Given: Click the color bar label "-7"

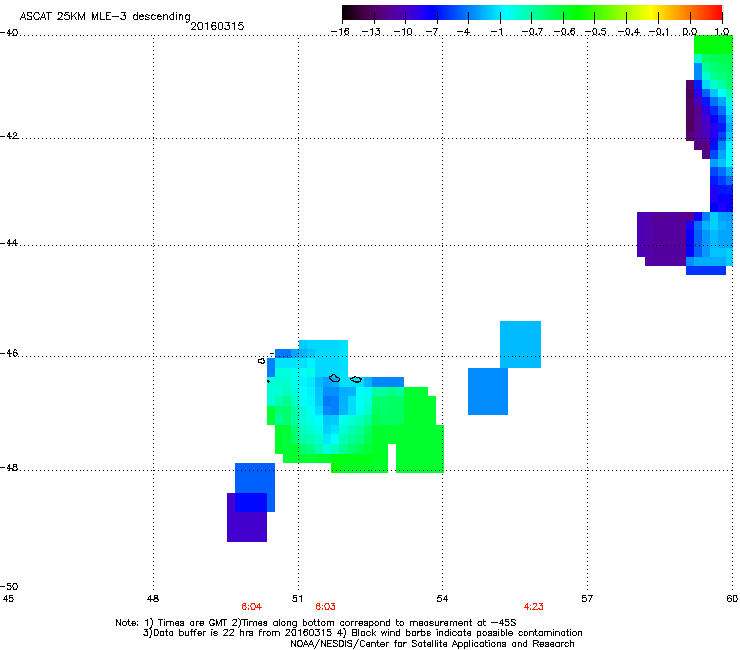Looking at the screenshot, I should click(432, 32).
